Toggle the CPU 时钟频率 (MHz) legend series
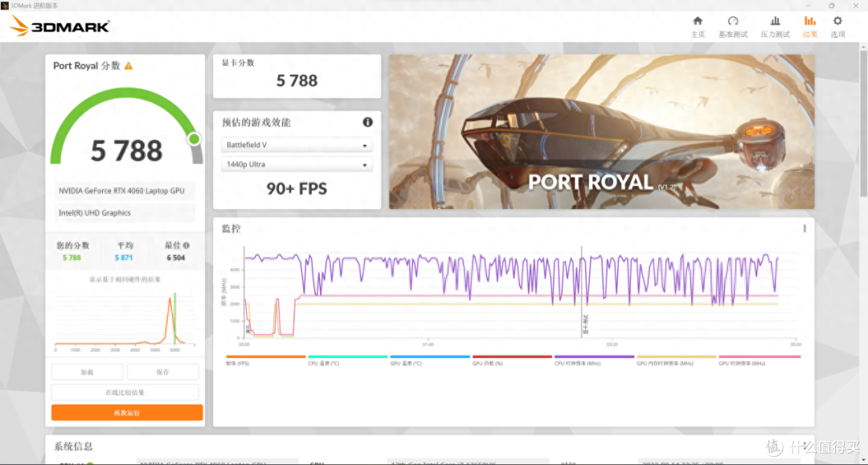 594,360
